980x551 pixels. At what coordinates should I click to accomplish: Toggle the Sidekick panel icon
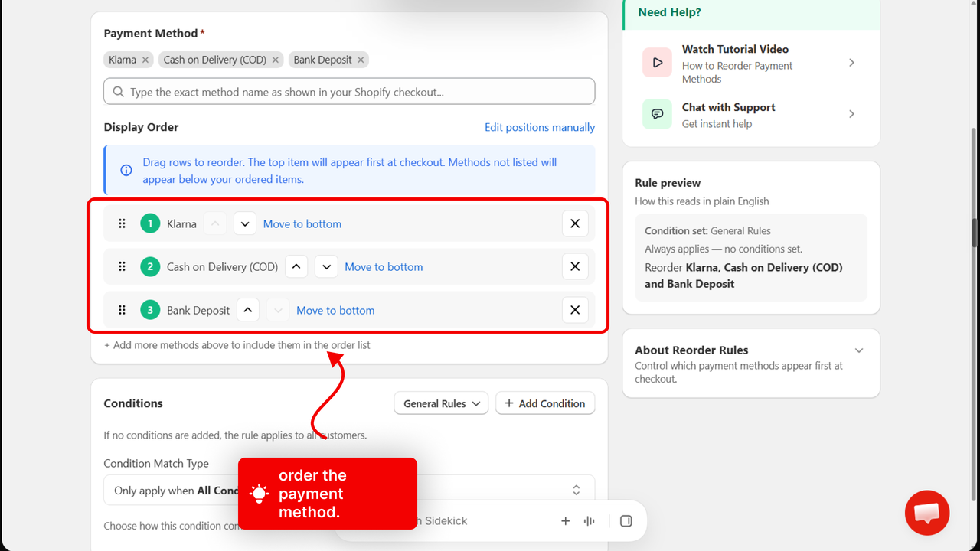tap(626, 521)
